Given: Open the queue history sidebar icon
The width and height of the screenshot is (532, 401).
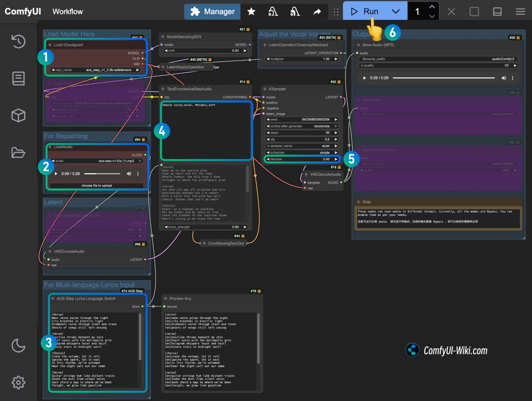Looking at the screenshot, I should click(18, 41).
